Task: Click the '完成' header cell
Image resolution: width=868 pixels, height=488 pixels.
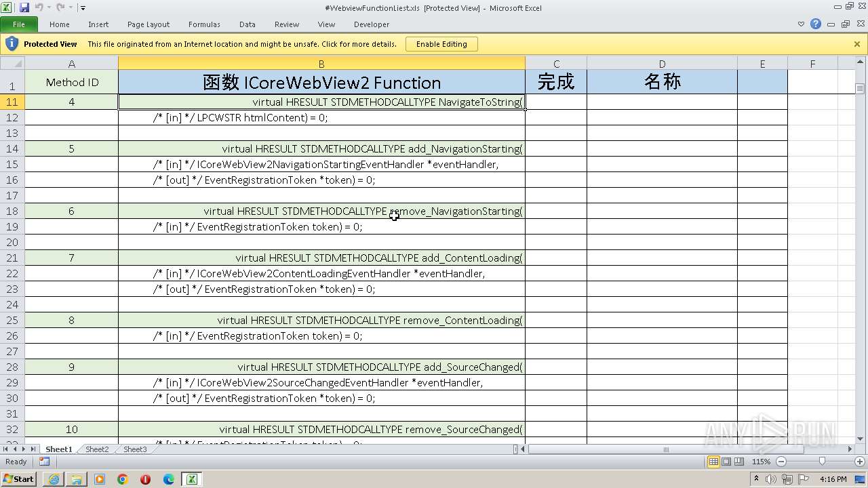Action: (556, 82)
